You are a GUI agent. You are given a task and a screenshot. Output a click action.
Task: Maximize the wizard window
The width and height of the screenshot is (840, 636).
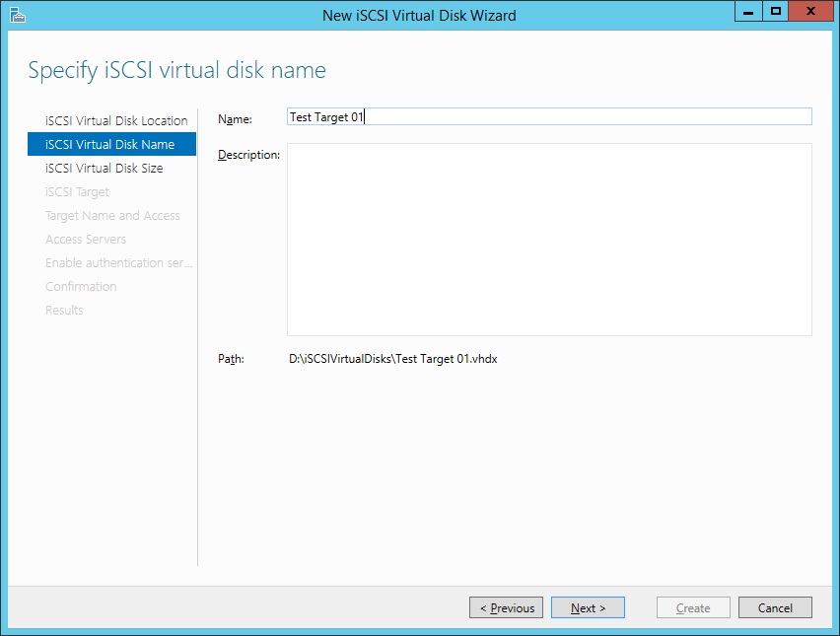pyautogui.click(x=776, y=11)
